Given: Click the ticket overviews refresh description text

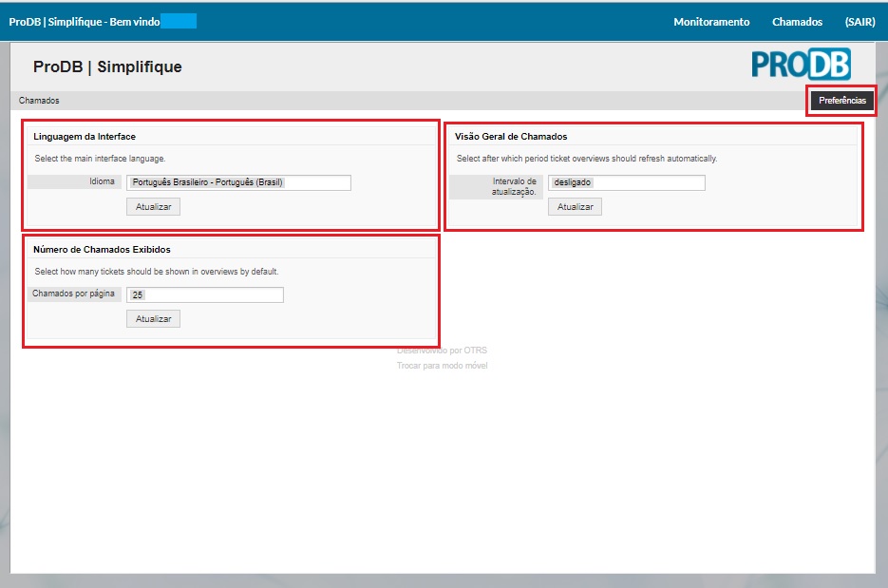Looking at the screenshot, I should 587,159.
